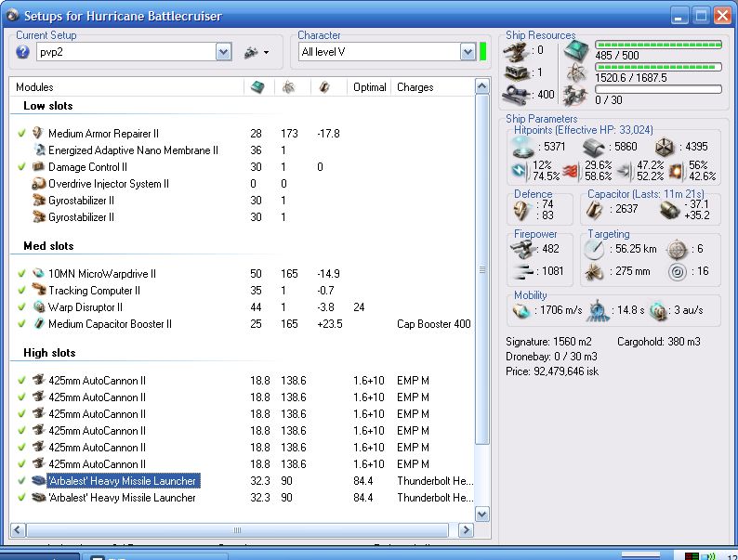Click the horizontal scrollbar right arrow

[x=466, y=530]
